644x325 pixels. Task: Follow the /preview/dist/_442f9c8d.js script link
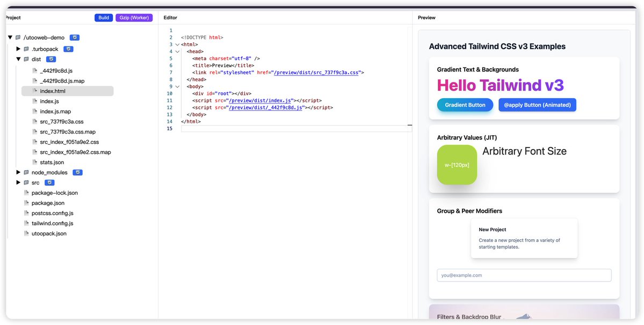pyautogui.click(x=265, y=108)
